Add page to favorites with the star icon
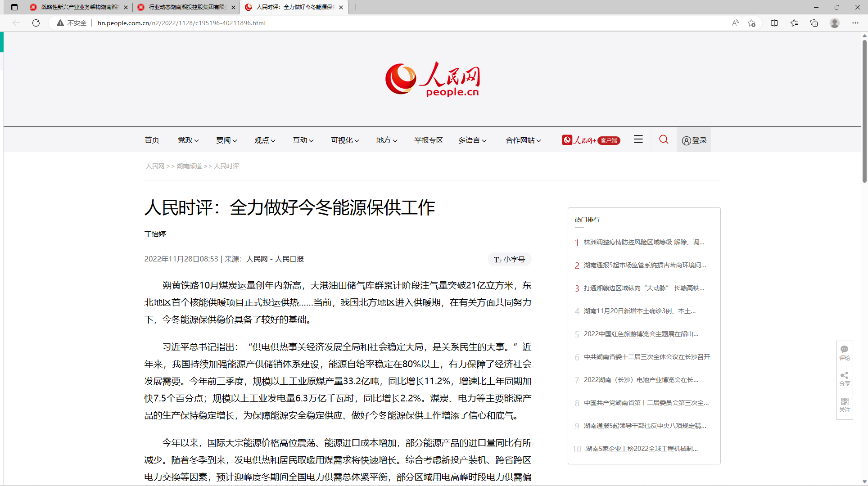This screenshot has height=486, width=868. [x=751, y=23]
